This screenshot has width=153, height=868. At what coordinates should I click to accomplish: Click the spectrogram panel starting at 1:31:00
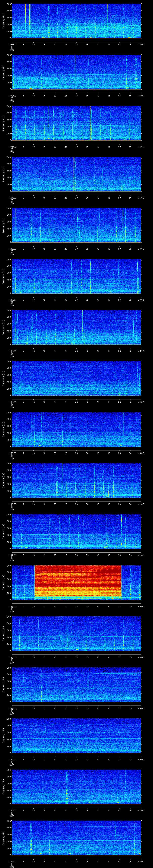pyautogui.click(x=77, y=21)
